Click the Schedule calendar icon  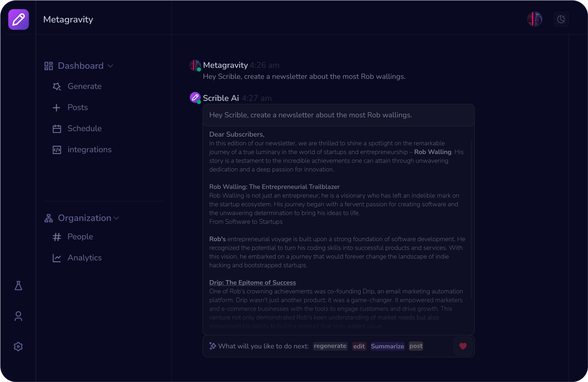pos(57,129)
